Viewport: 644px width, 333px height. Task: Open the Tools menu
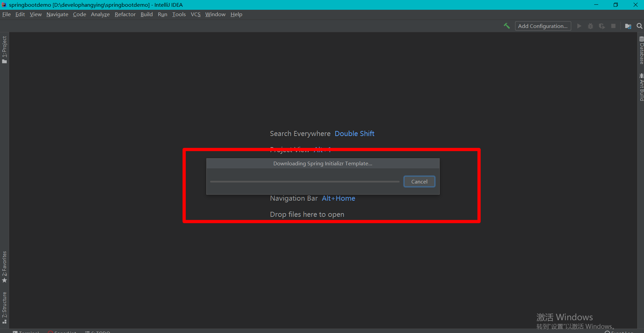tap(179, 14)
